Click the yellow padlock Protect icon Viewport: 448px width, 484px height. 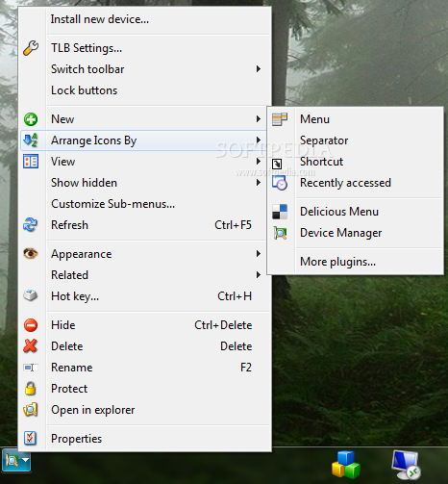(x=31, y=389)
